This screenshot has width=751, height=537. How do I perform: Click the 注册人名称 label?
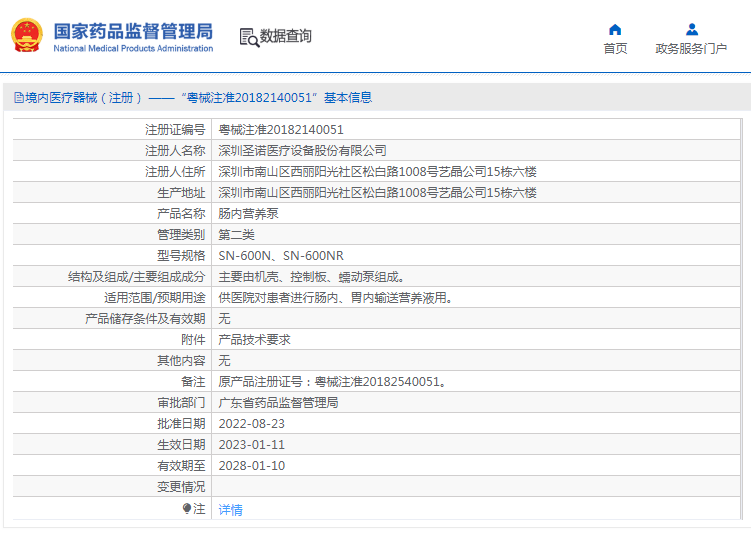pos(175,151)
